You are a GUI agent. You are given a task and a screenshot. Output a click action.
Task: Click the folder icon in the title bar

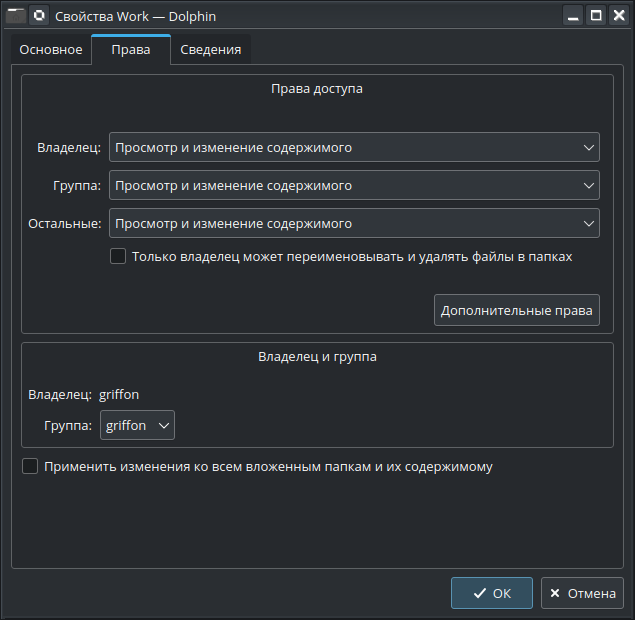15,16
